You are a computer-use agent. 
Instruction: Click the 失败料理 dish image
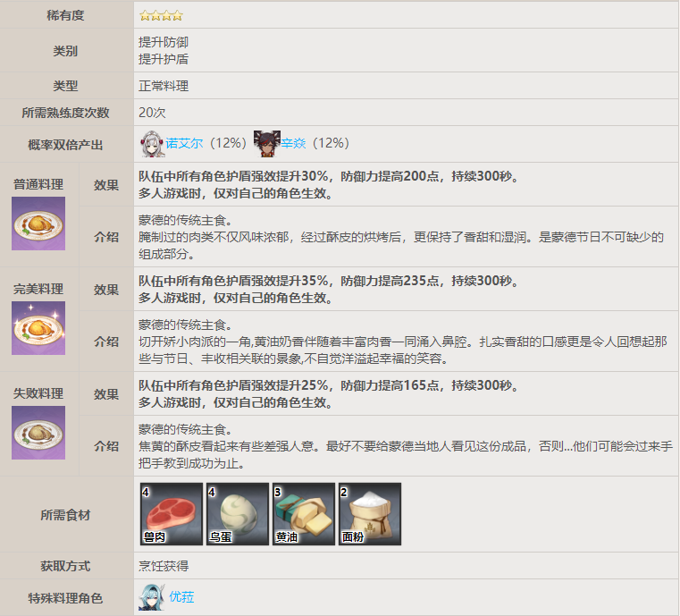[x=38, y=433]
